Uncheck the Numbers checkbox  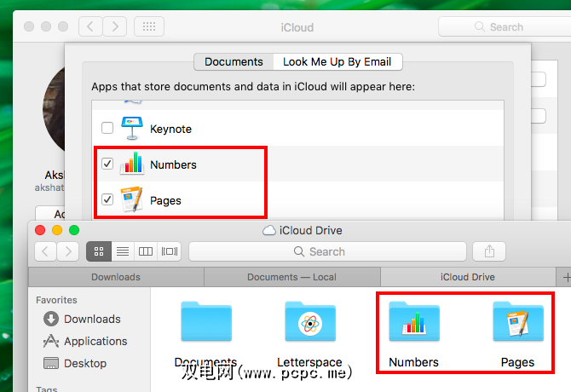107,164
